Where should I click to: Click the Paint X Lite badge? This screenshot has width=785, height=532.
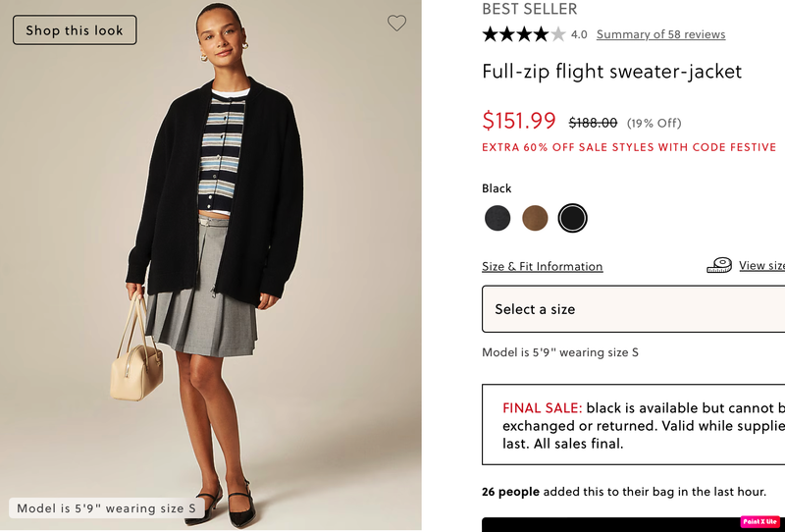(760, 522)
